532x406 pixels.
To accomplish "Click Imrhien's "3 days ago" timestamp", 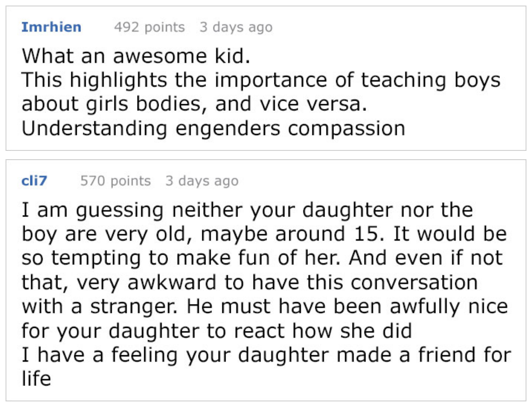I will click(x=236, y=27).
